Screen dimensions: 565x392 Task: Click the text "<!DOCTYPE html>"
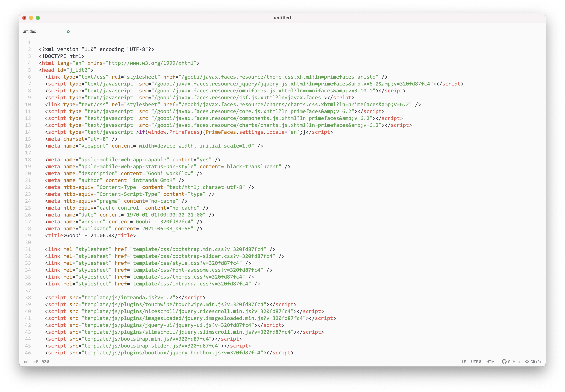click(x=62, y=56)
